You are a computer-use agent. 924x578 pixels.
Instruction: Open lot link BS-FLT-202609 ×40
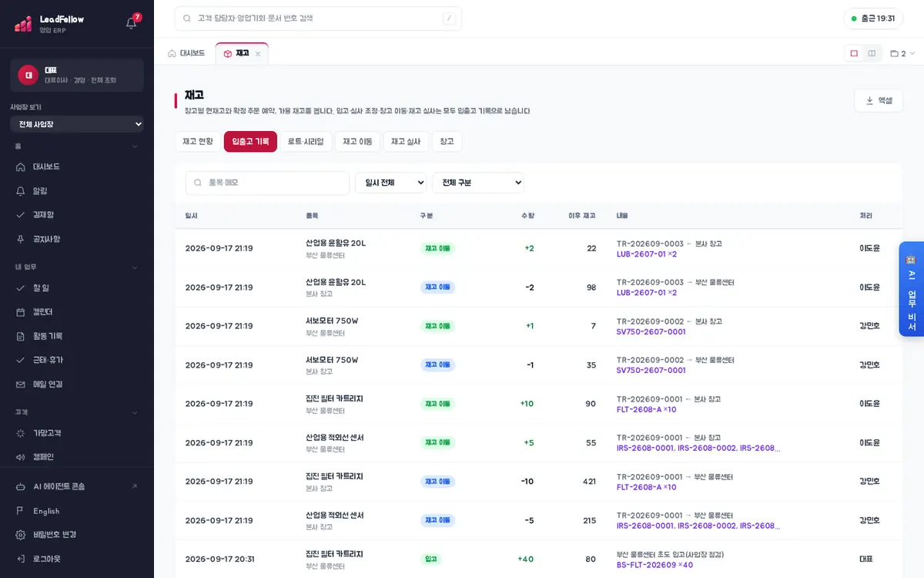[x=654, y=565]
